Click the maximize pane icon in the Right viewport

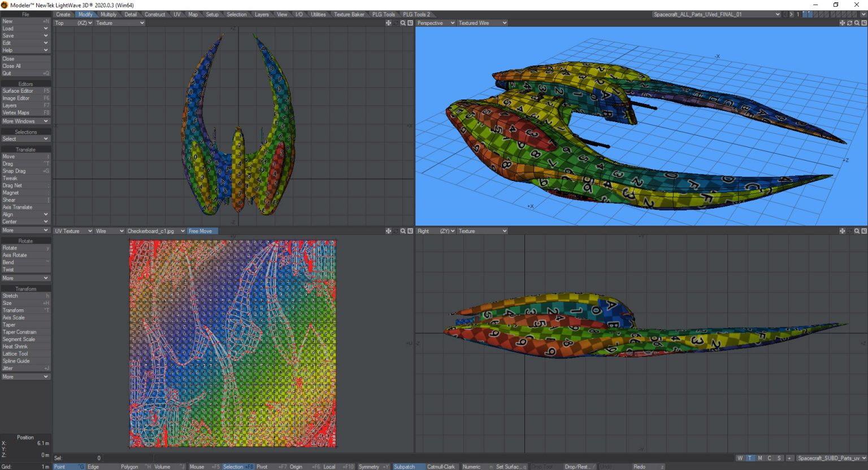coord(865,231)
